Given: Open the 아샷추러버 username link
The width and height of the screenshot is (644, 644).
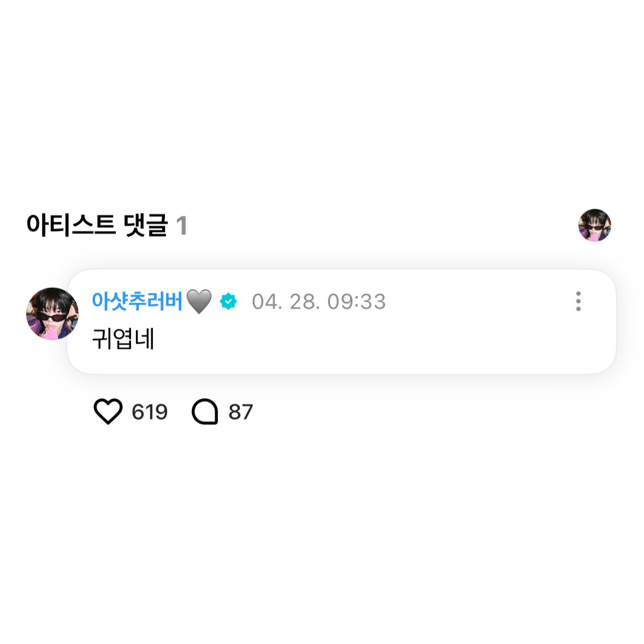Looking at the screenshot, I should tap(137, 301).
